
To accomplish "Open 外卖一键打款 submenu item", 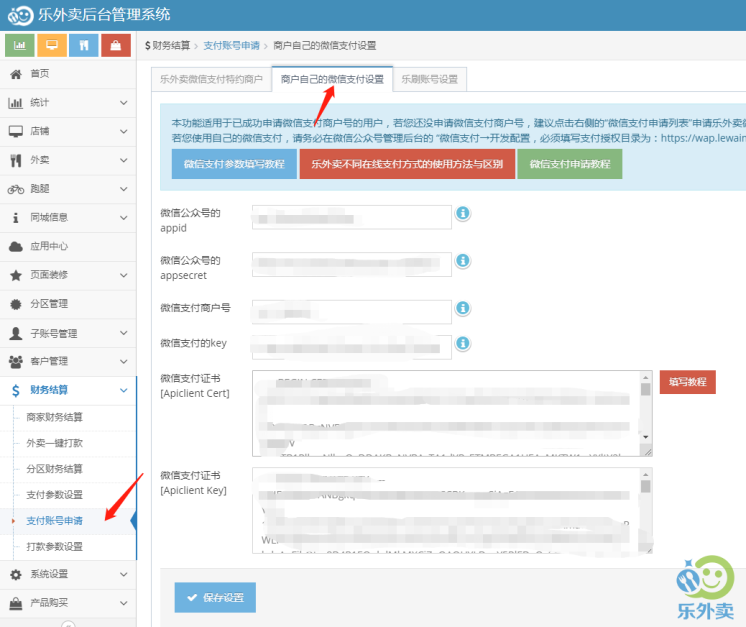I will tap(54, 443).
